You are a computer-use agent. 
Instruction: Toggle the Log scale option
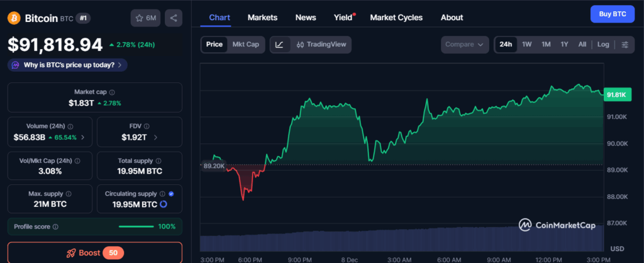pyautogui.click(x=603, y=45)
